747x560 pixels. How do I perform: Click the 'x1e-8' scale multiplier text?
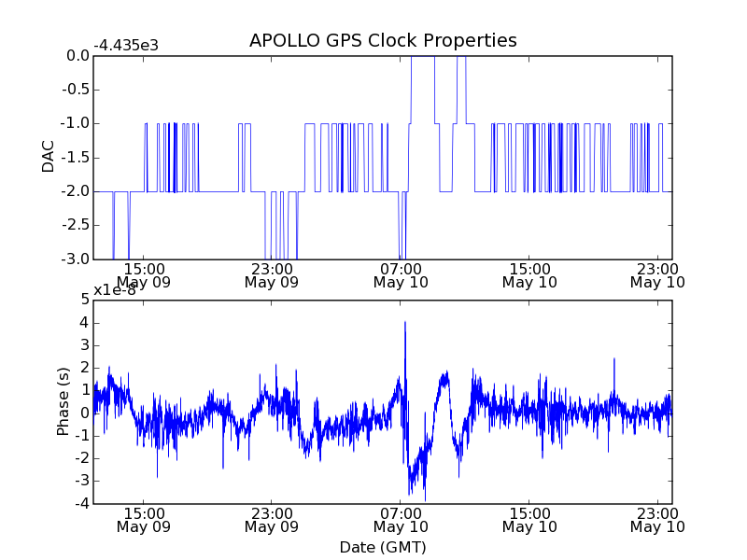(114, 290)
